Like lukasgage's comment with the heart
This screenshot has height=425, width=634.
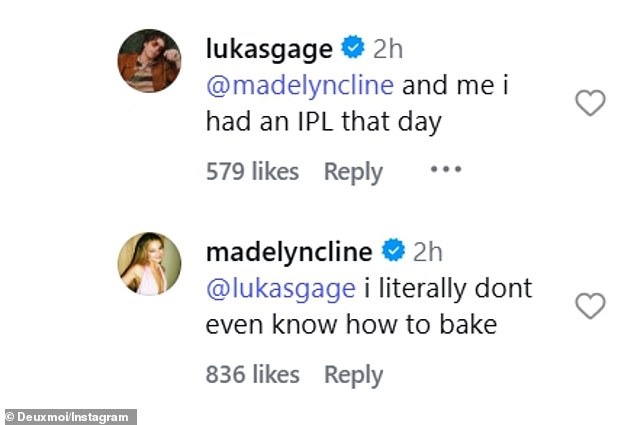click(x=591, y=102)
